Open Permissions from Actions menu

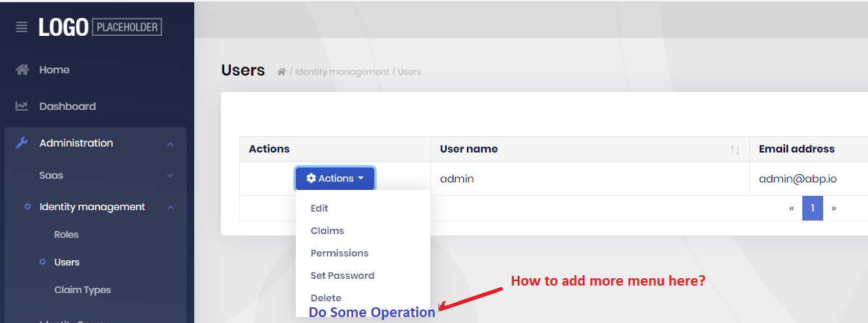[339, 253]
